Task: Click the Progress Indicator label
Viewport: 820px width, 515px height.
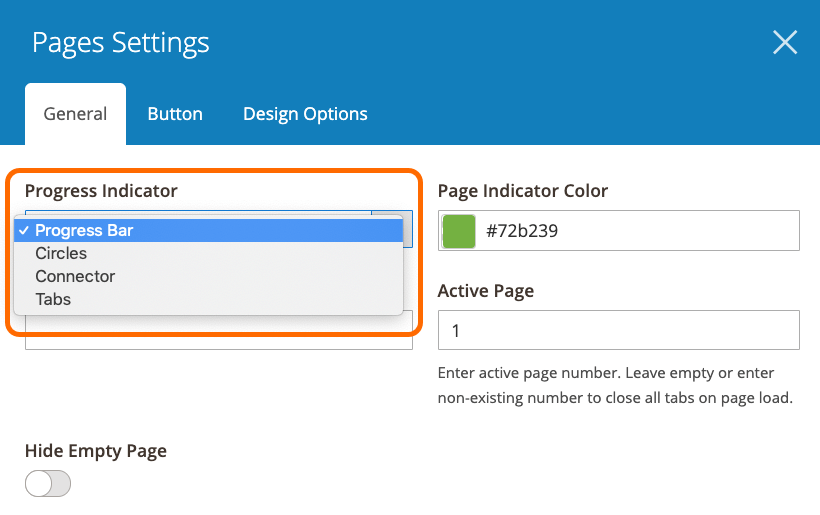Action: point(101,191)
